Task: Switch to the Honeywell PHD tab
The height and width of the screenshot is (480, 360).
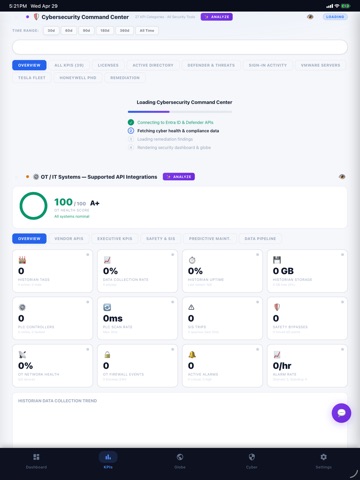Action: pyautogui.click(x=78, y=78)
